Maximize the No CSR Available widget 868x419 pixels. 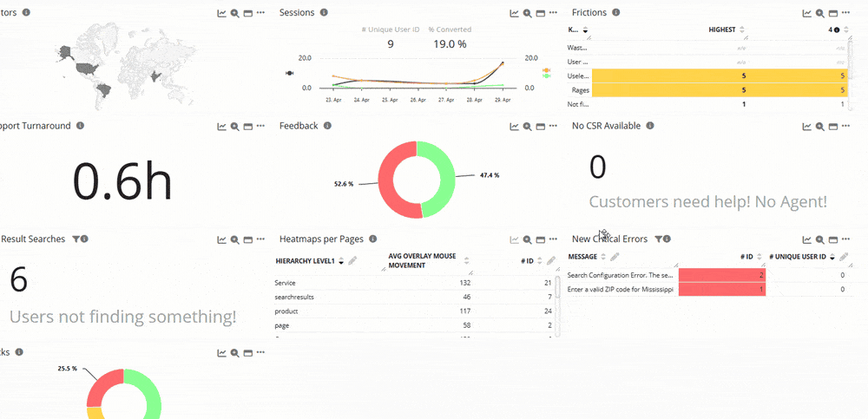[x=833, y=127]
